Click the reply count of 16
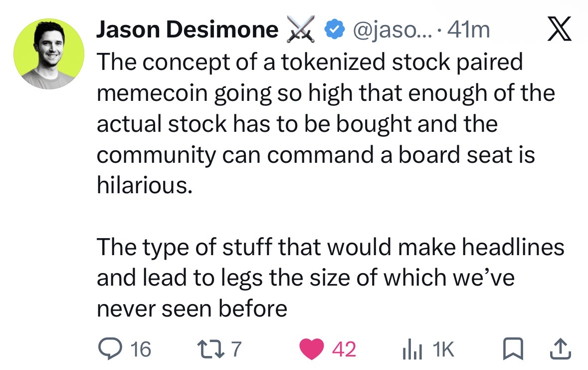Screen dimensions: 588x370 coord(141,349)
